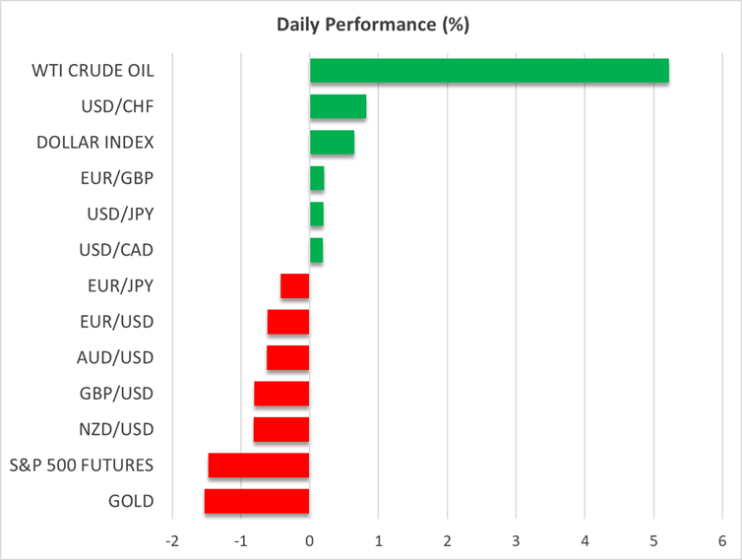Click the Dollar Index bar
The width and height of the screenshot is (742, 560).
point(332,143)
